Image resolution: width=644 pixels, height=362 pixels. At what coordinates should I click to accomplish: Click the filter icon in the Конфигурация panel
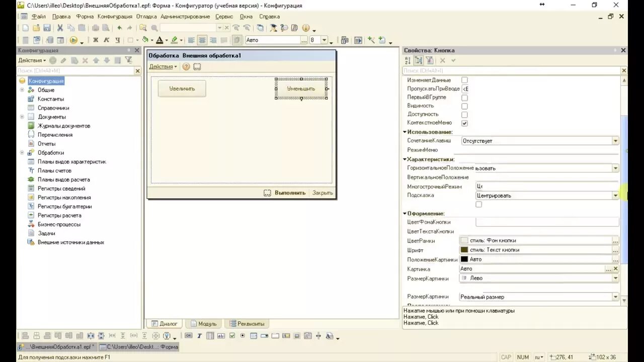coord(128,60)
